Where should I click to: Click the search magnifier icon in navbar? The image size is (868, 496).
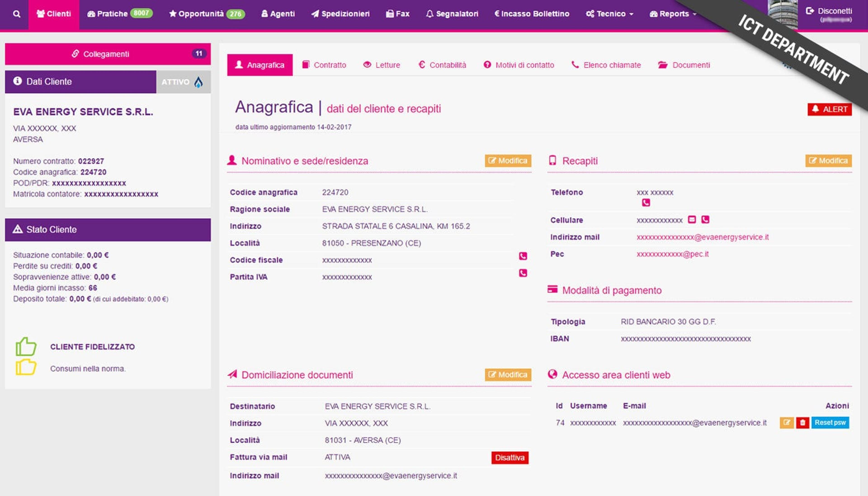(16, 14)
